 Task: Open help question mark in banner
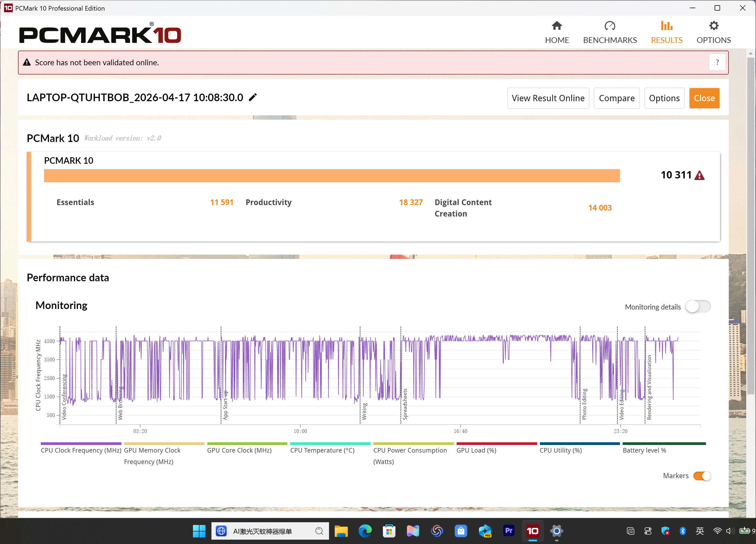pyautogui.click(x=717, y=62)
